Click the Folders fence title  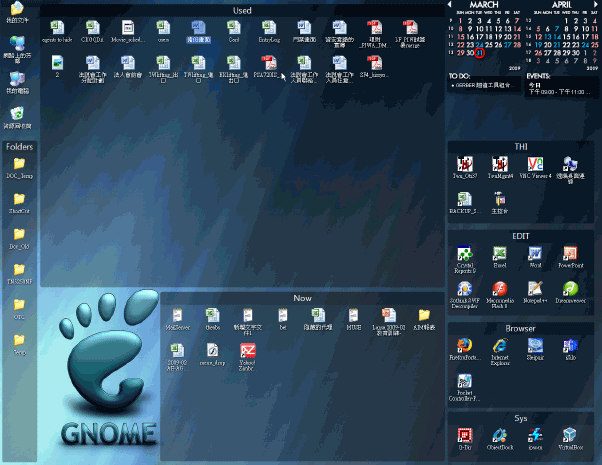[19, 147]
